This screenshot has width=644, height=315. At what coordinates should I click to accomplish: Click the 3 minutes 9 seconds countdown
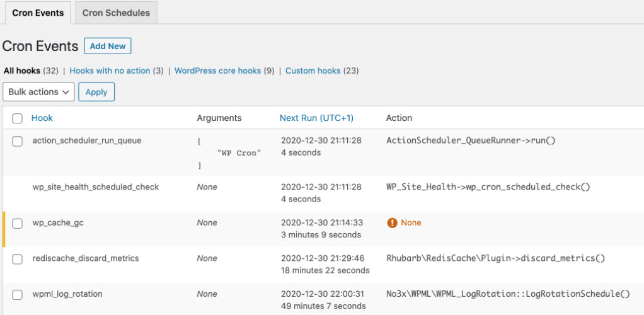[321, 235]
